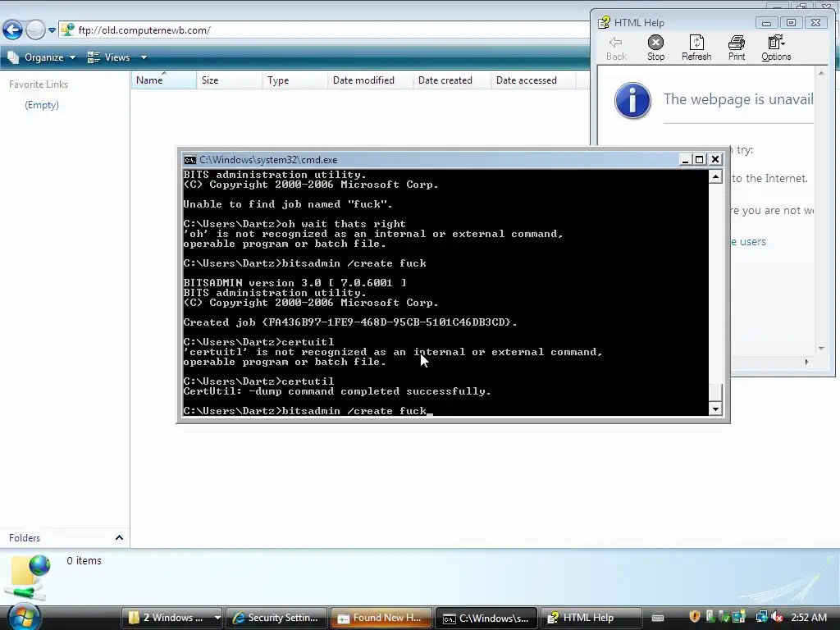Switch to the cmd taskbar button
This screenshot has width=840, height=630.
point(486,618)
